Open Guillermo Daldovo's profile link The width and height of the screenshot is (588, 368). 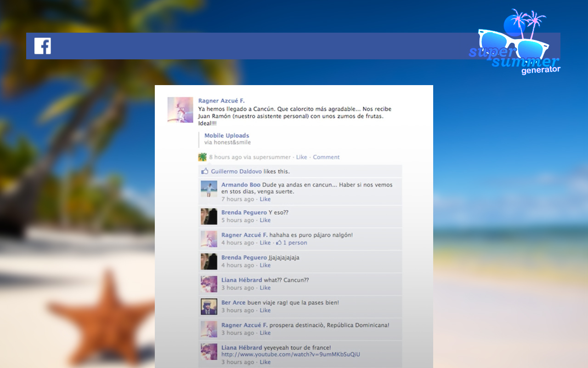click(x=236, y=172)
